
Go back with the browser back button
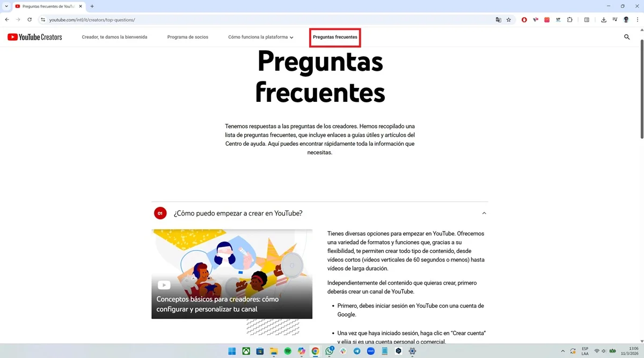coord(6,19)
